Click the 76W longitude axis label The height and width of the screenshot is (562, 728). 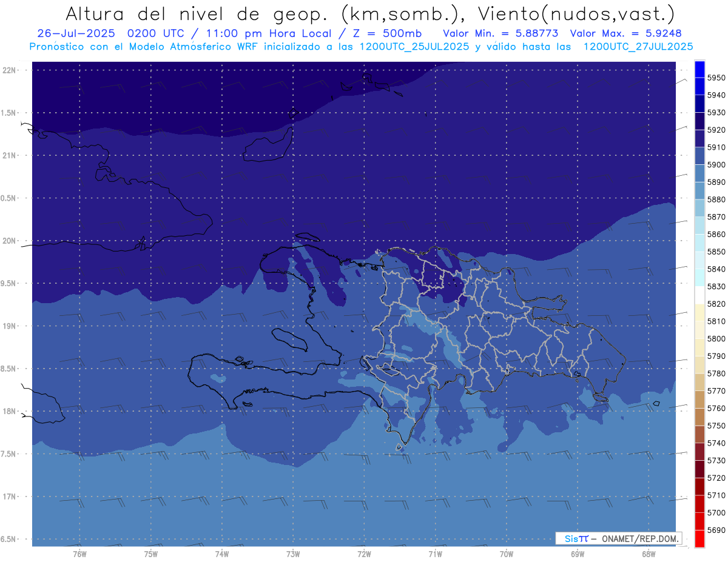click(79, 554)
